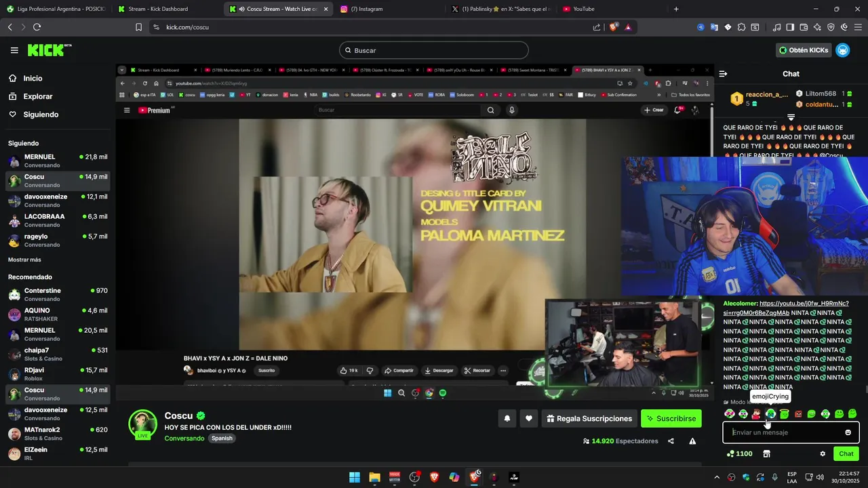Screen dimensions: 868x488
Task: Open Coscu channel avatar
Action: (142, 424)
